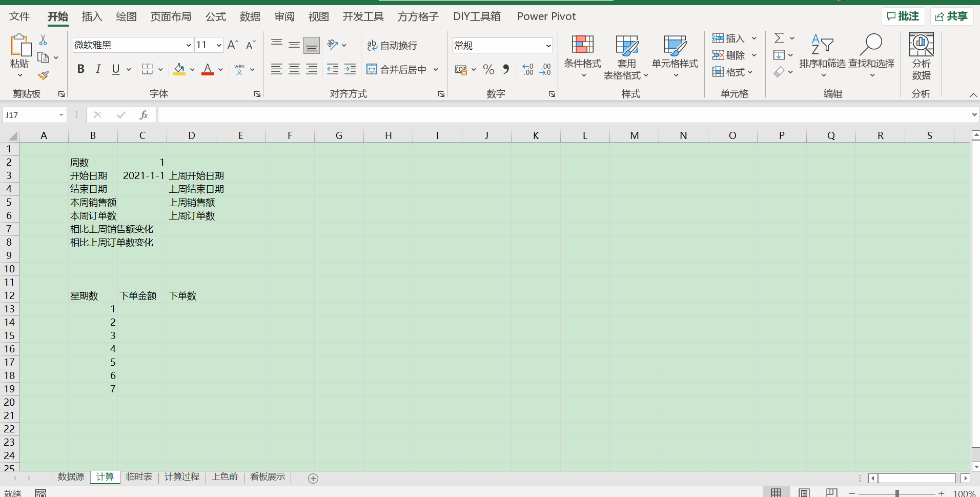Click inside the Name Box showing J17

pyautogui.click(x=28, y=114)
